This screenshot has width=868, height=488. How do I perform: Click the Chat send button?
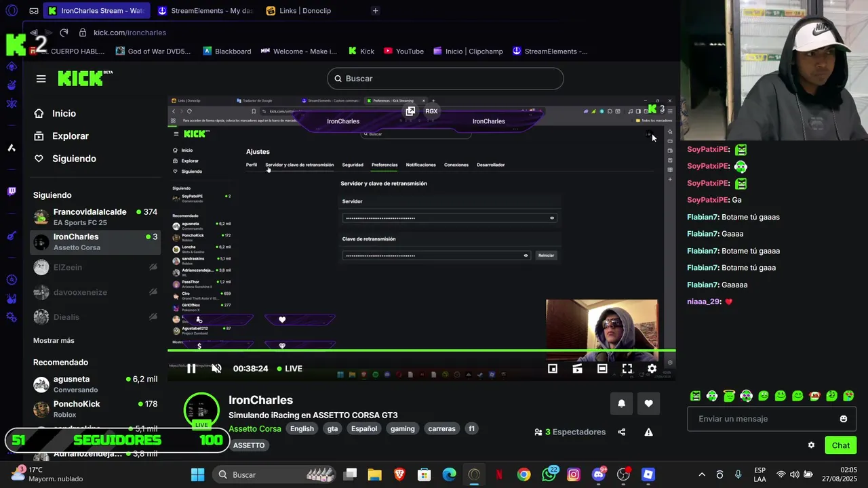click(840, 445)
